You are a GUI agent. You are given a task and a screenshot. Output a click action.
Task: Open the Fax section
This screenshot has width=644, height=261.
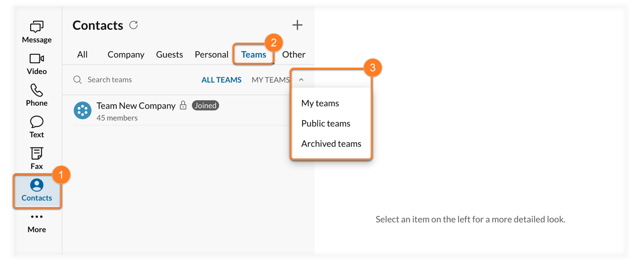click(37, 158)
